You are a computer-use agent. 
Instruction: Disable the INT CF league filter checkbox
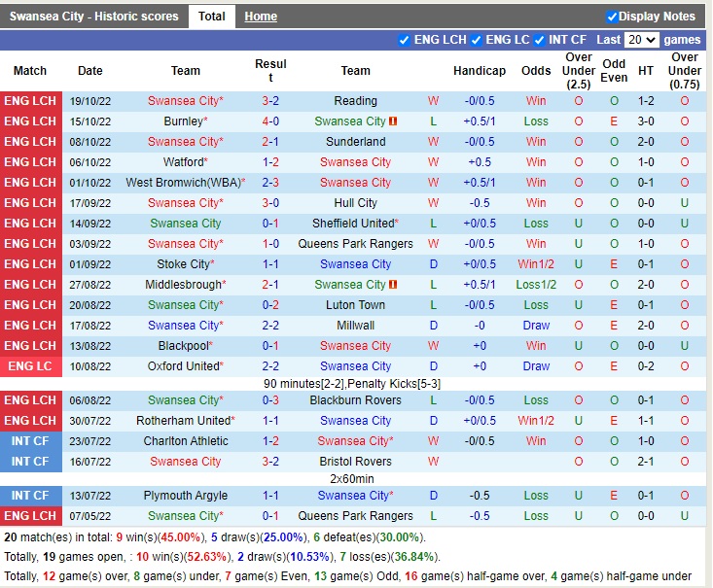[x=539, y=40]
